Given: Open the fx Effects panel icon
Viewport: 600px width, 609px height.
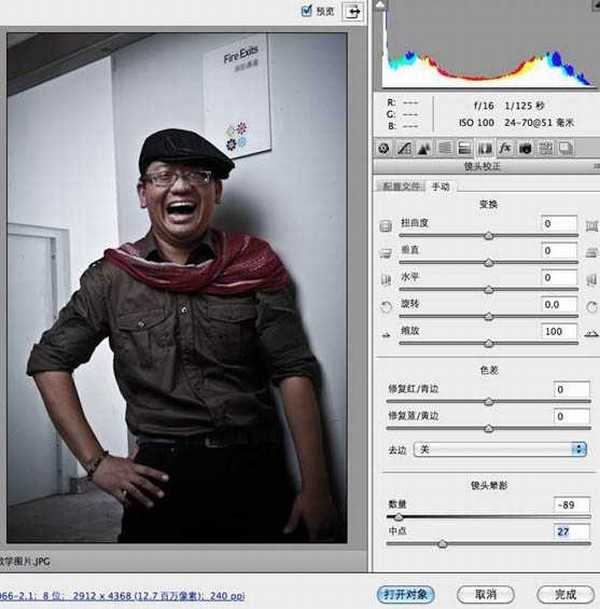Looking at the screenshot, I should [505, 148].
